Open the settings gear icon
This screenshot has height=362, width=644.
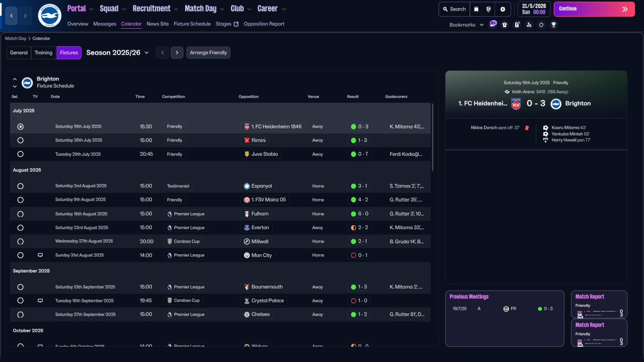pos(503,9)
